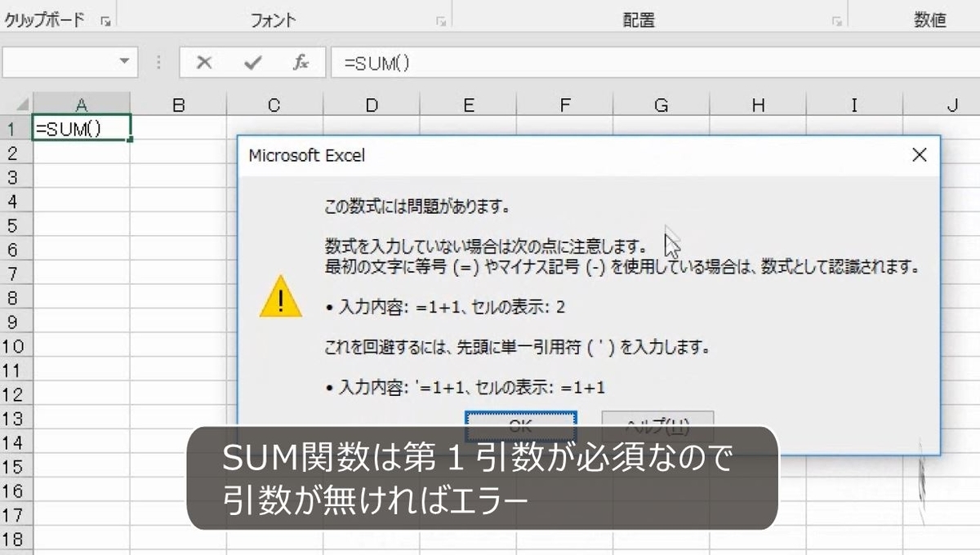
Task: Click the 'Microsoft Excel' dialog title
Action: pos(307,155)
